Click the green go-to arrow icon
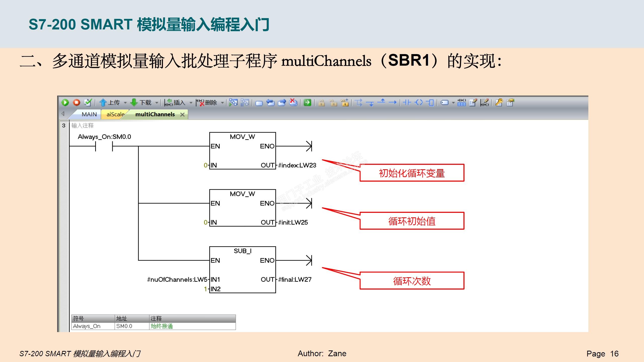644x362 pixels. point(307,103)
